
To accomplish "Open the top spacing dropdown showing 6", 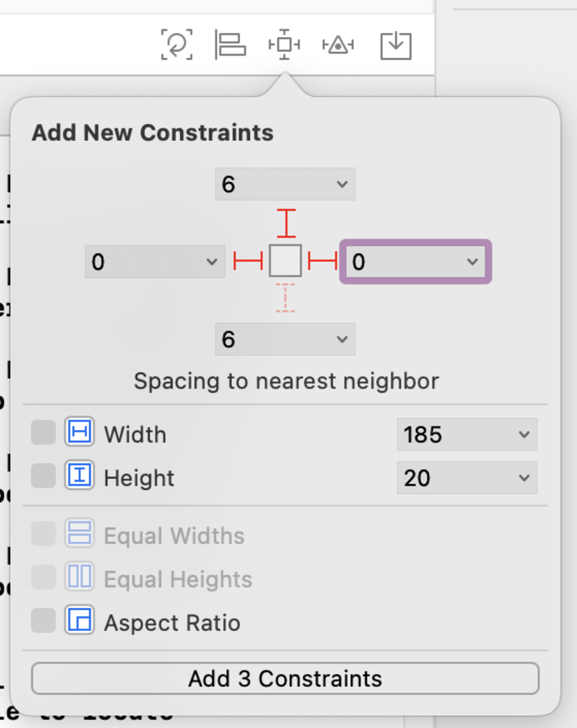I will point(285,184).
